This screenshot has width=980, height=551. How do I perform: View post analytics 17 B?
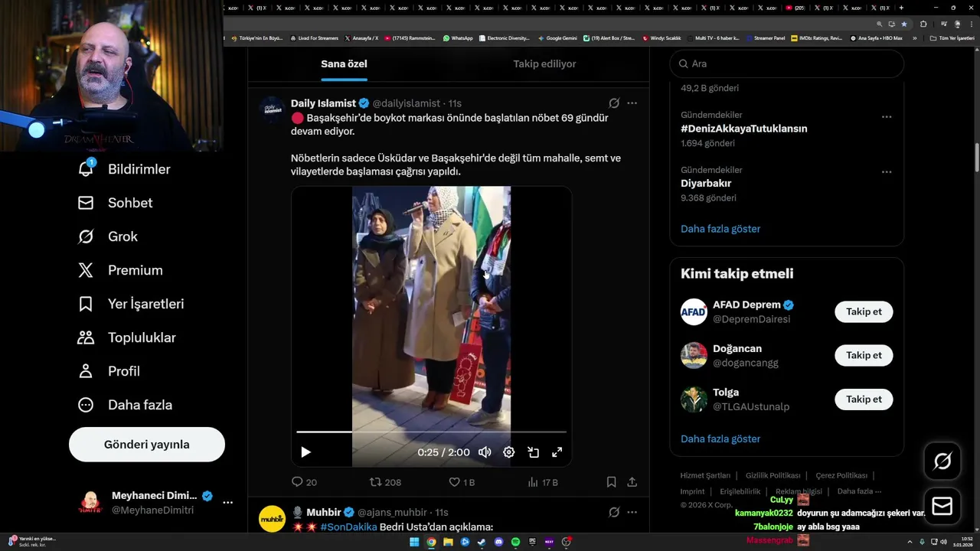point(543,482)
